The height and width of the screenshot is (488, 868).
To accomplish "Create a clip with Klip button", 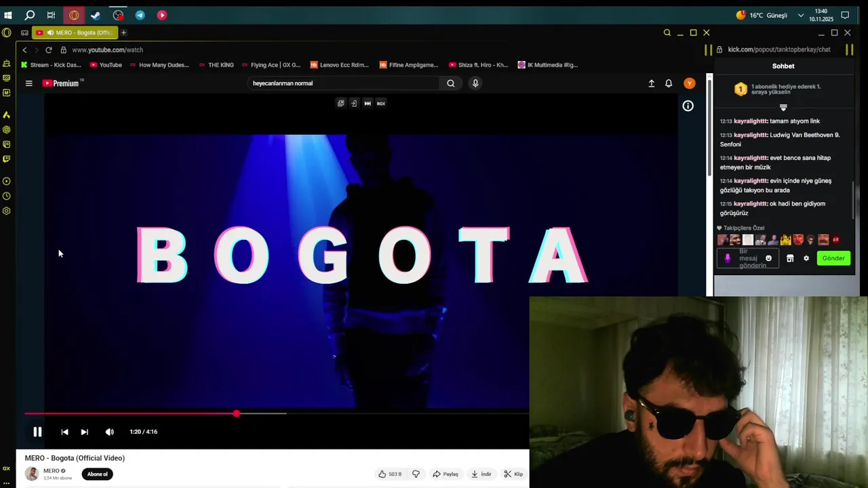I will point(513,474).
